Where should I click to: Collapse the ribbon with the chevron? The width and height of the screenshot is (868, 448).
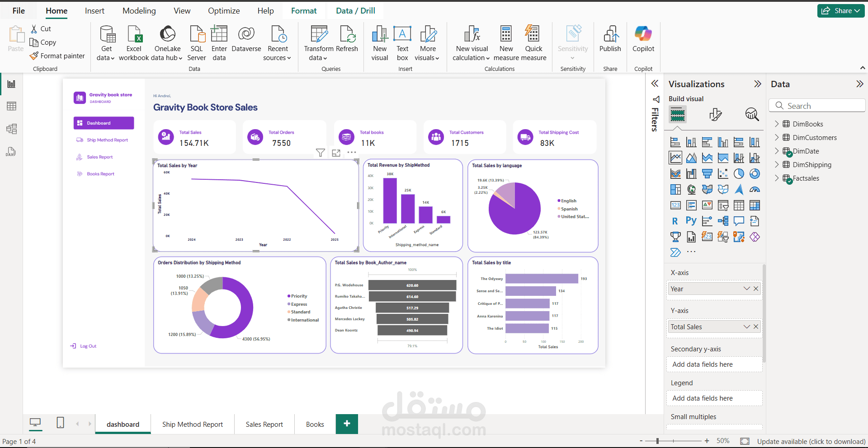[863, 68]
